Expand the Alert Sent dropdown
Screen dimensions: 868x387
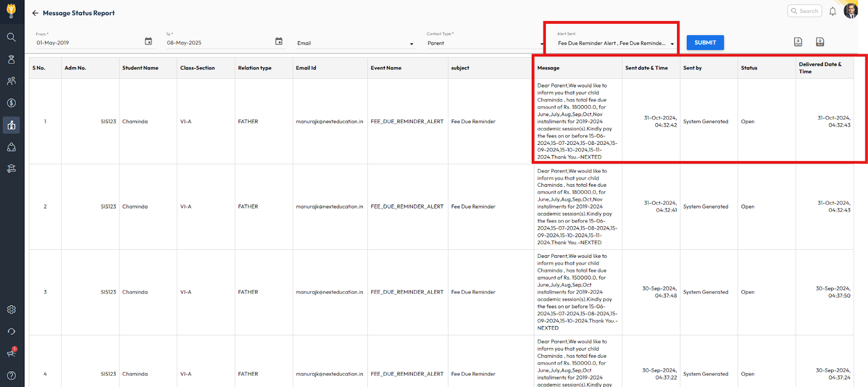[672, 43]
